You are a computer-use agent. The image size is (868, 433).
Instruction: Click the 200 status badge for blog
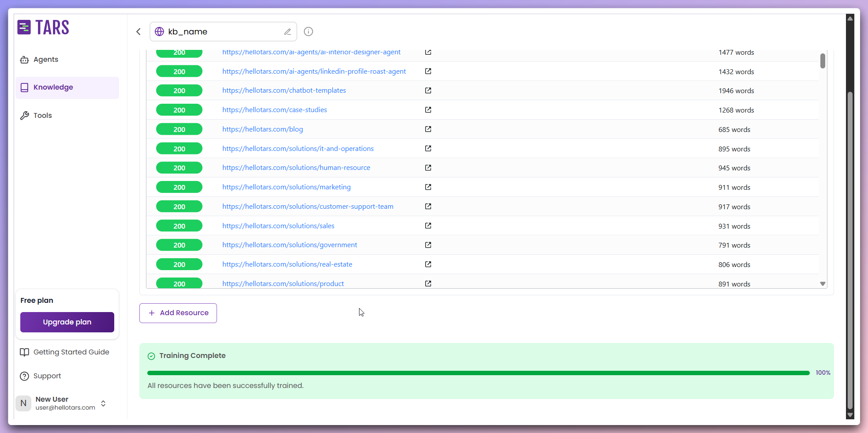(x=179, y=129)
